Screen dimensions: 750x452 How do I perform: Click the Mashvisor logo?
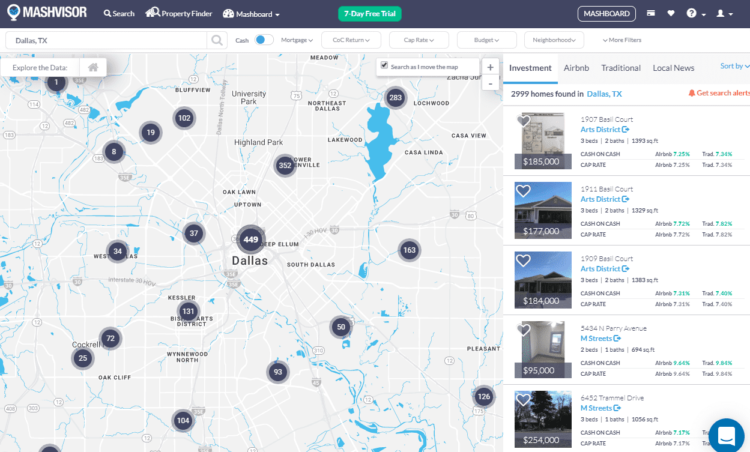click(47, 12)
